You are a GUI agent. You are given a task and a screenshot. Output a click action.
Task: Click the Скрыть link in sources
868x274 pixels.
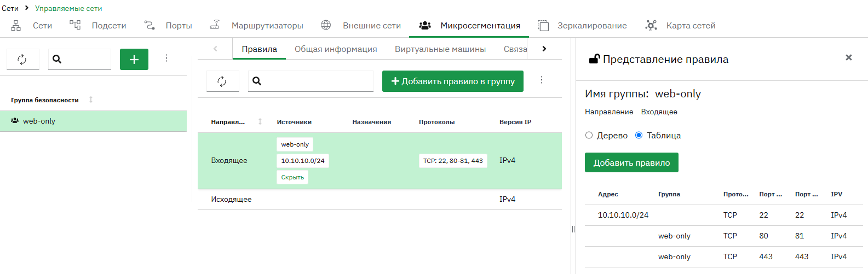(292, 177)
